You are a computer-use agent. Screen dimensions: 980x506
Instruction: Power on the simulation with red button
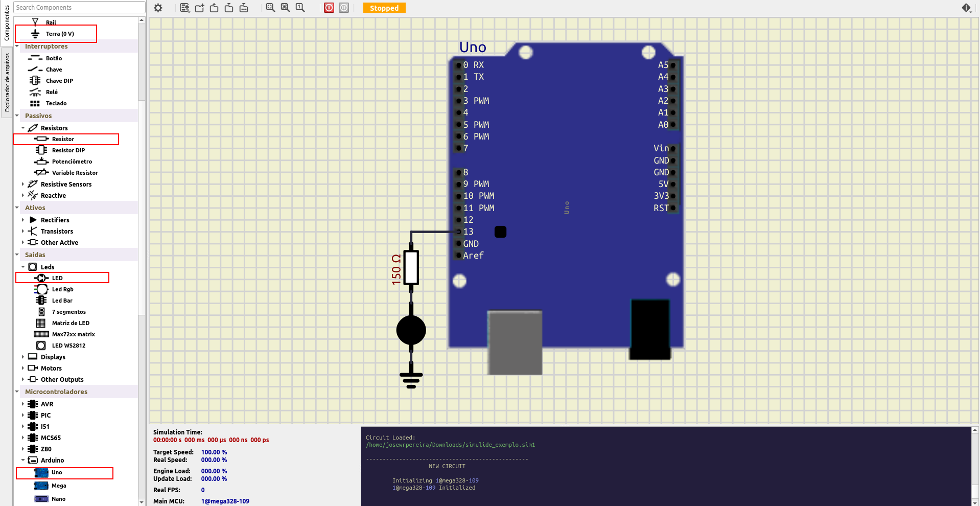[329, 8]
